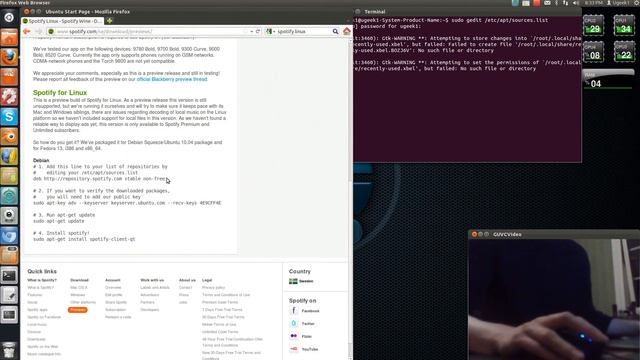Open the Edit profile link

[x=113, y=295]
